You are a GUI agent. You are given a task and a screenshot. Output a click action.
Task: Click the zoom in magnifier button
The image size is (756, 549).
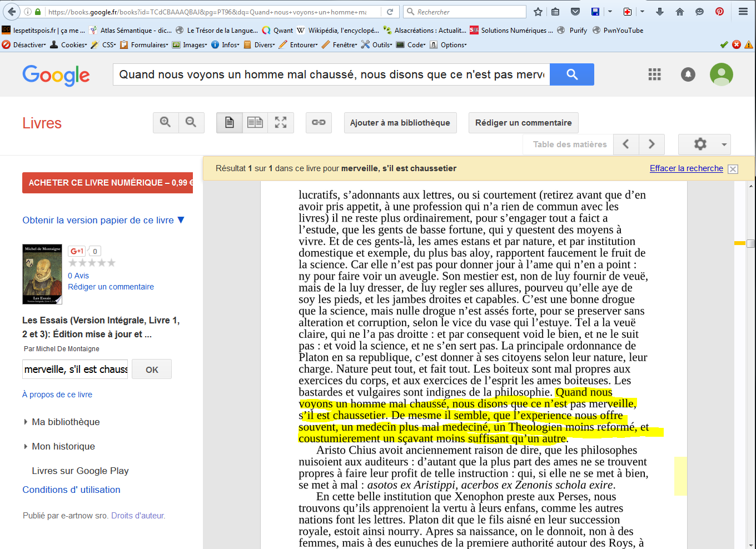pyautogui.click(x=166, y=123)
